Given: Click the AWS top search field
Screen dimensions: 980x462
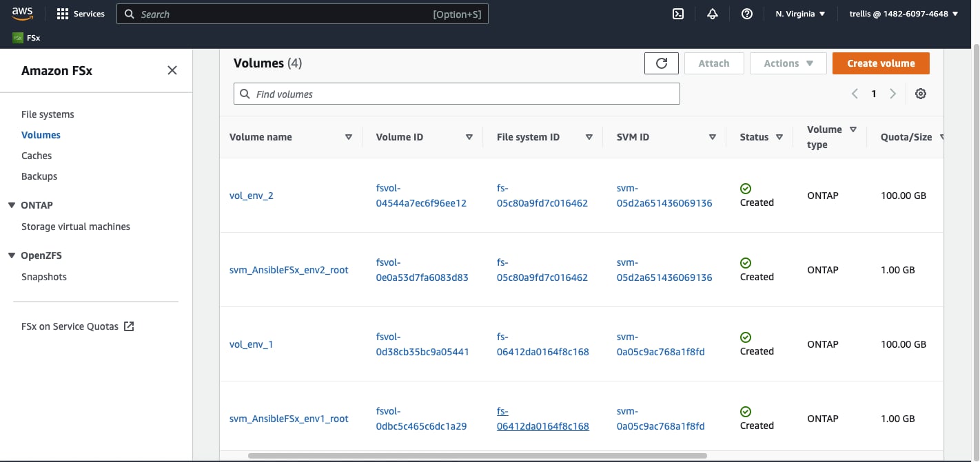Looking at the screenshot, I should coord(303,14).
